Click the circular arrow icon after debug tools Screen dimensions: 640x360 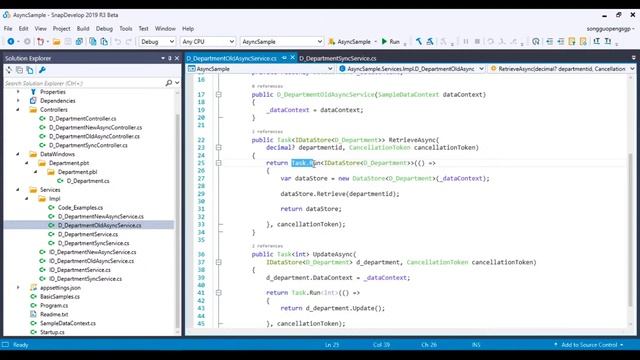coord(536,42)
